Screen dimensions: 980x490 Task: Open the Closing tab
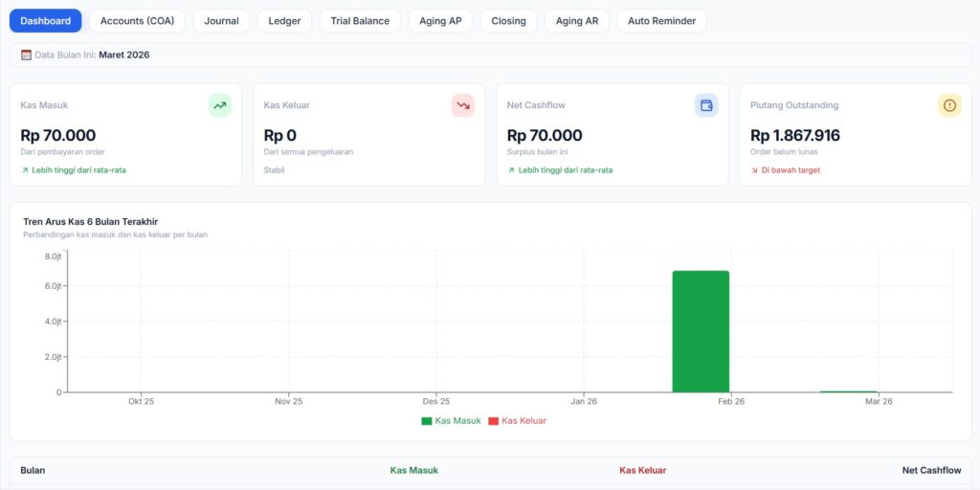pos(508,21)
